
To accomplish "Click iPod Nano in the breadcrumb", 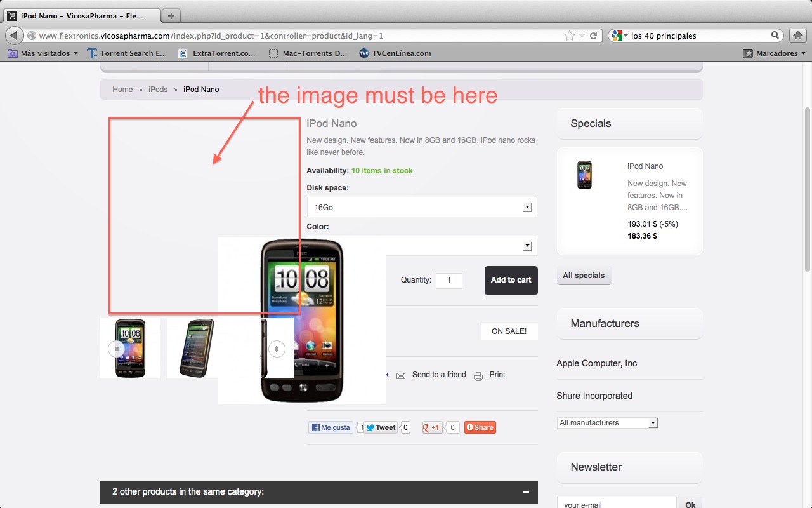I will click(201, 90).
